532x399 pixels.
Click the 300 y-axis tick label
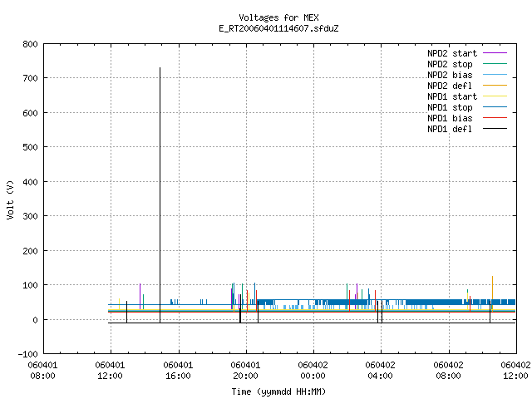point(30,216)
